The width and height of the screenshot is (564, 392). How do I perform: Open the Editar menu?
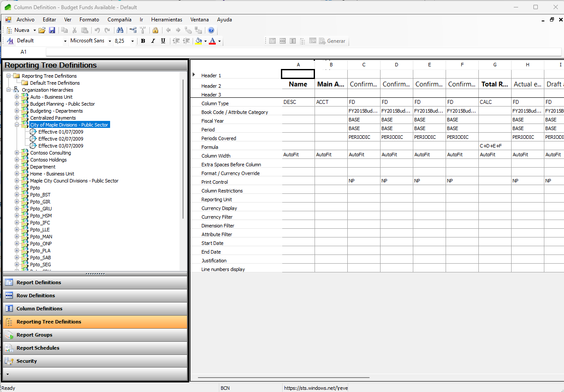pyautogui.click(x=49, y=20)
